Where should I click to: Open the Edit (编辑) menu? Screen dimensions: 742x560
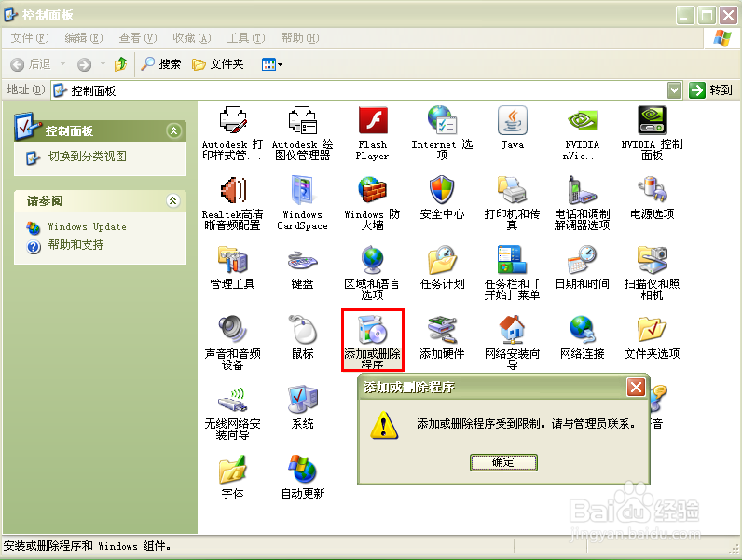click(x=83, y=38)
